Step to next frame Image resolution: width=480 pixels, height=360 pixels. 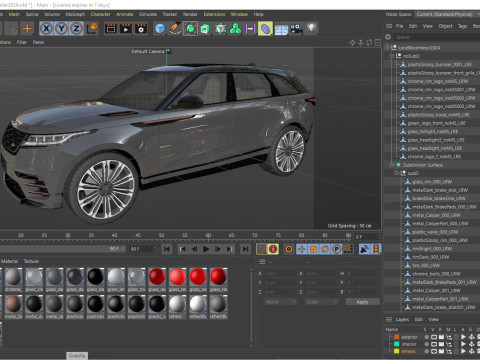218,249
